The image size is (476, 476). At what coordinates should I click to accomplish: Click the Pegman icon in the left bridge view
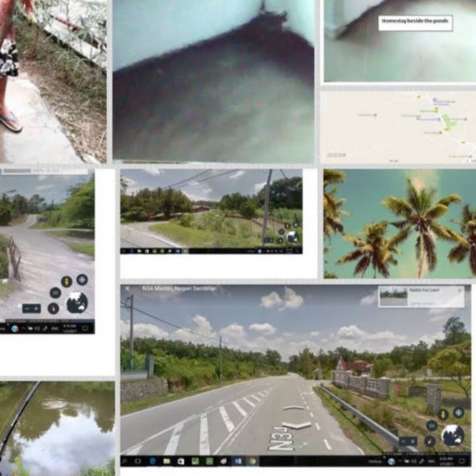tap(67, 281)
